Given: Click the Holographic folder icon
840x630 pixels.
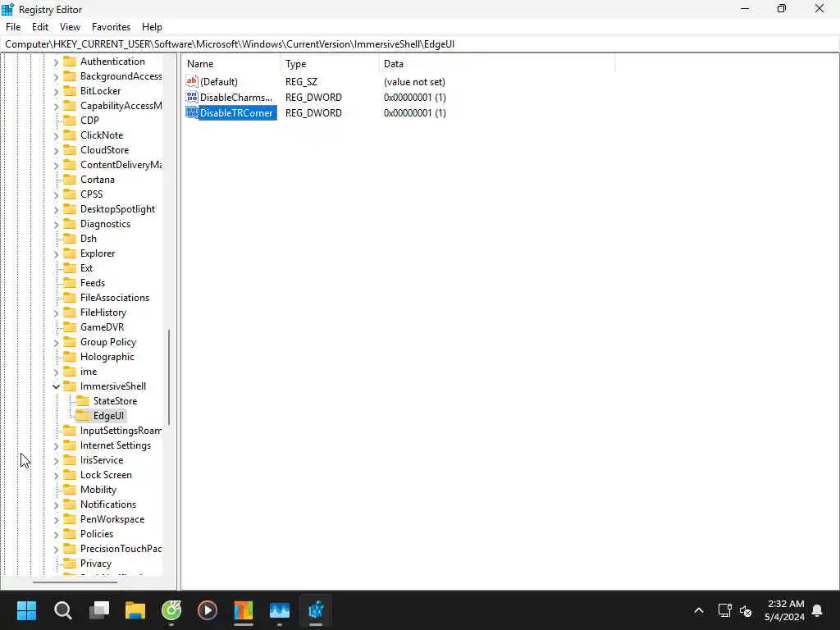Looking at the screenshot, I should click(x=70, y=357).
